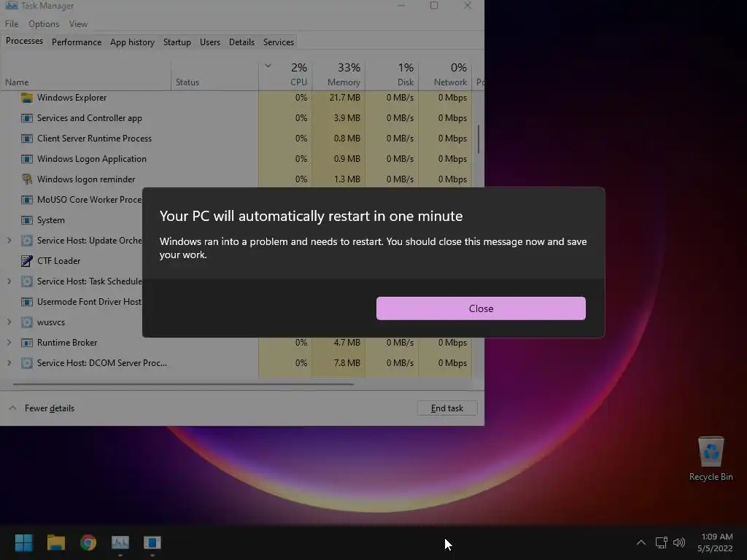Click the horizontal scrollbar in Task Manager
The image size is (747, 560).
point(183,384)
